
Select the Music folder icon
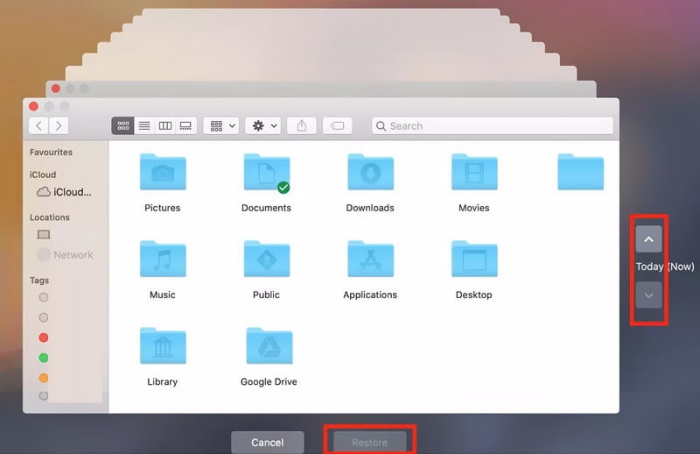(162, 259)
